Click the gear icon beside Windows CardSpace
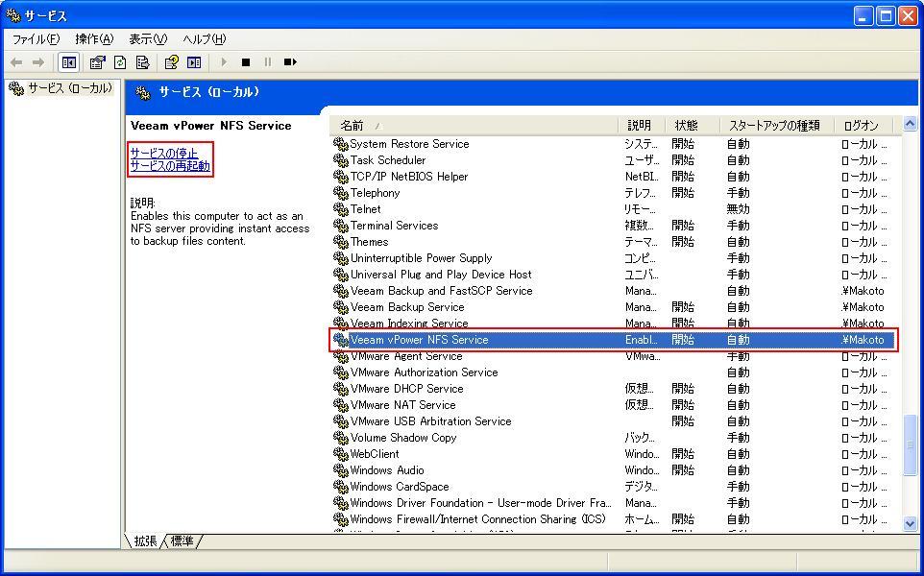 pyautogui.click(x=341, y=487)
